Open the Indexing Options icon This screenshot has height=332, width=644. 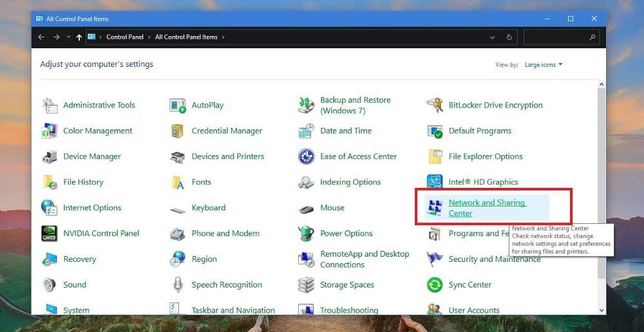[306, 182]
